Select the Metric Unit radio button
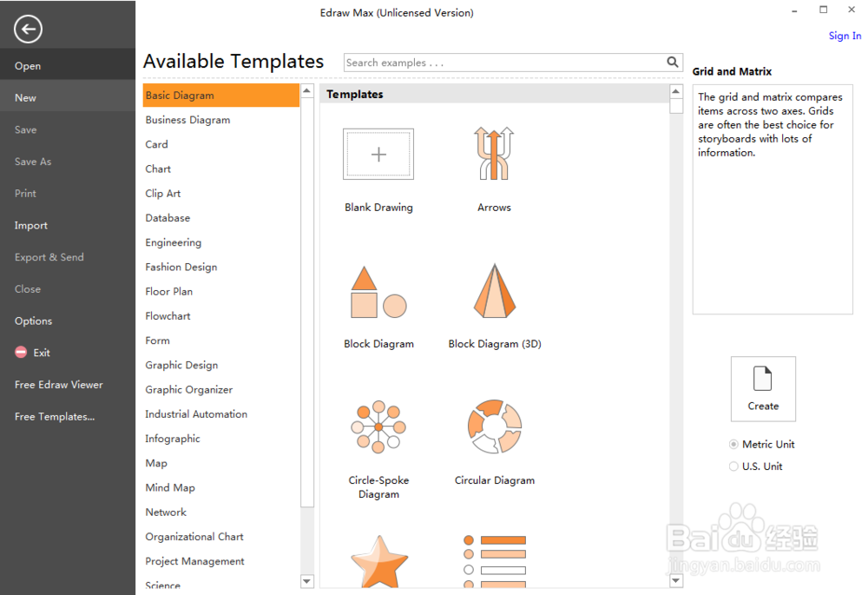Viewport: 868px width, 595px height. [x=733, y=445]
